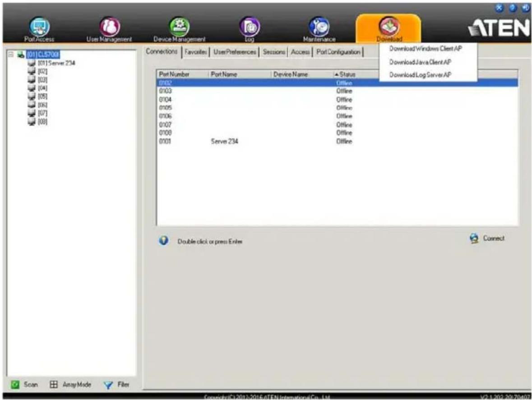This screenshot has width=532, height=400.
Task: Select port row 0104
Action: coord(337,99)
